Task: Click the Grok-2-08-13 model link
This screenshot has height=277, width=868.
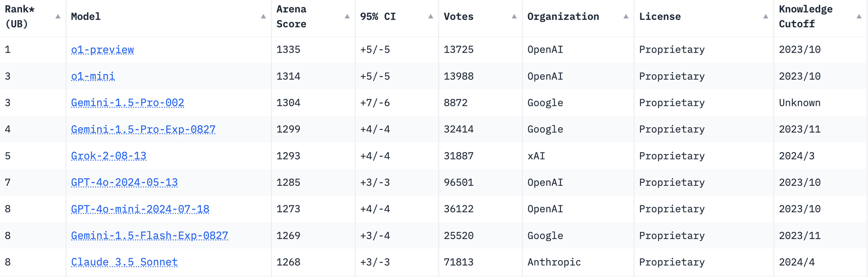Action: pos(108,156)
